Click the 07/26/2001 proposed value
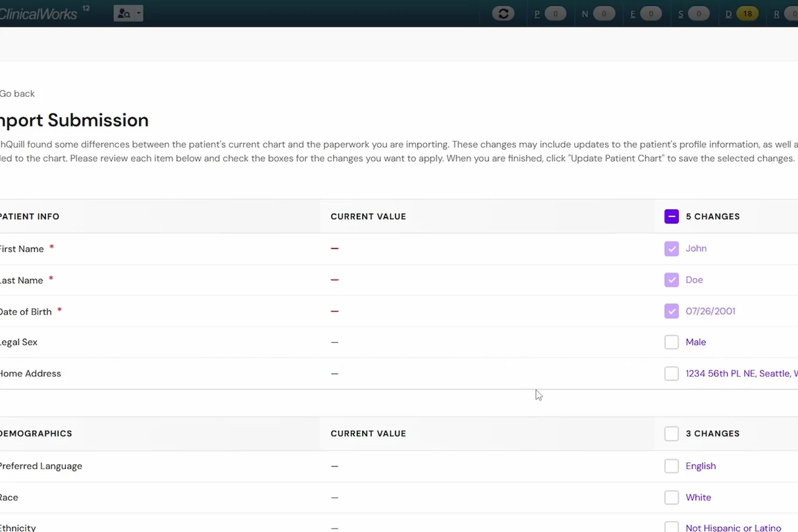This screenshot has height=532, width=798. [710, 311]
